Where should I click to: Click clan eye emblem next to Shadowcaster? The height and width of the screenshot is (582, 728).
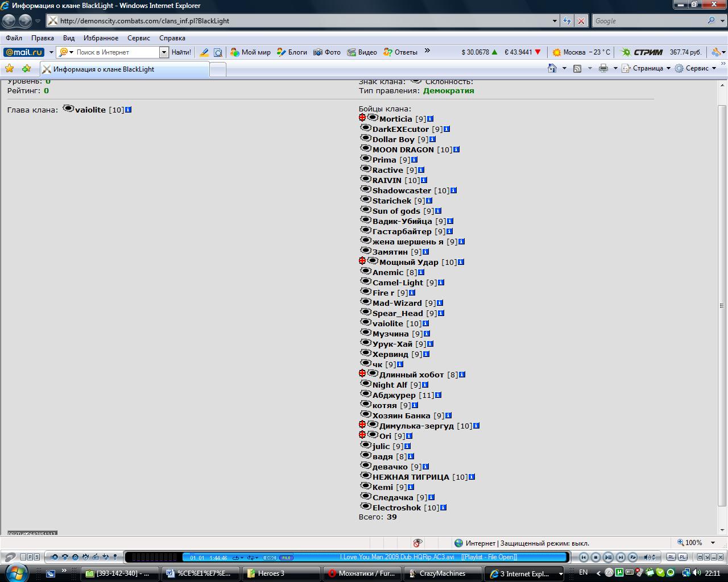[x=366, y=189]
